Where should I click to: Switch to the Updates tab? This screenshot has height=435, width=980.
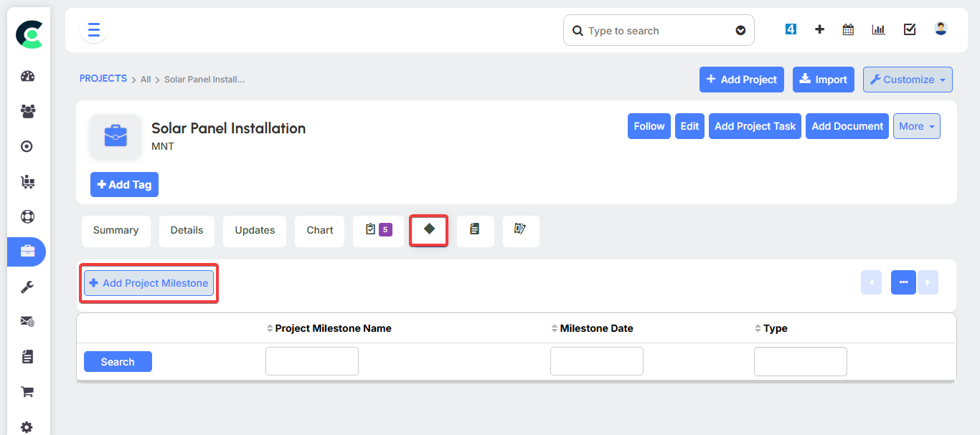254,230
